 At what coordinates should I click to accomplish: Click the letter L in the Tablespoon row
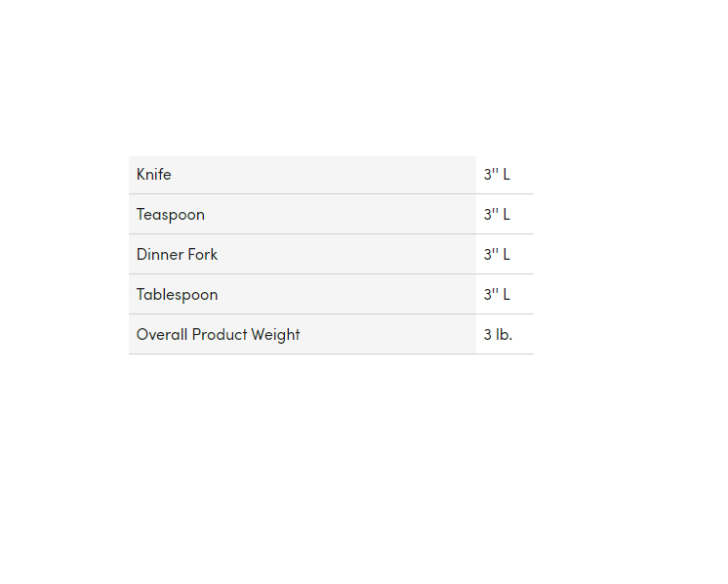click(x=506, y=295)
